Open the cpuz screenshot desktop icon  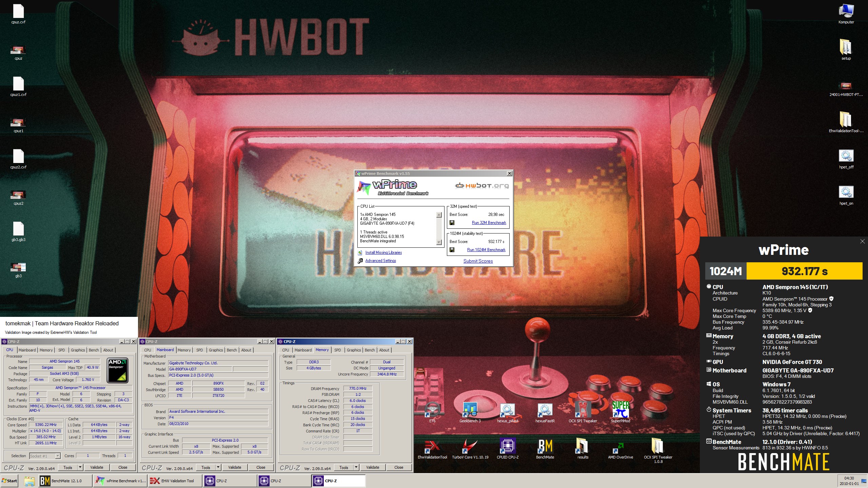(x=18, y=53)
